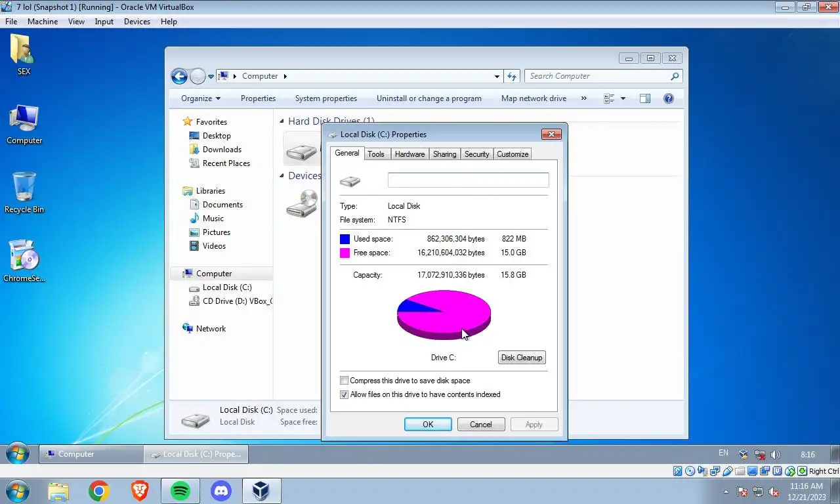The width and height of the screenshot is (840, 504).
Task: Check Compress this drive to save disk space
Action: (x=344, y=381)
